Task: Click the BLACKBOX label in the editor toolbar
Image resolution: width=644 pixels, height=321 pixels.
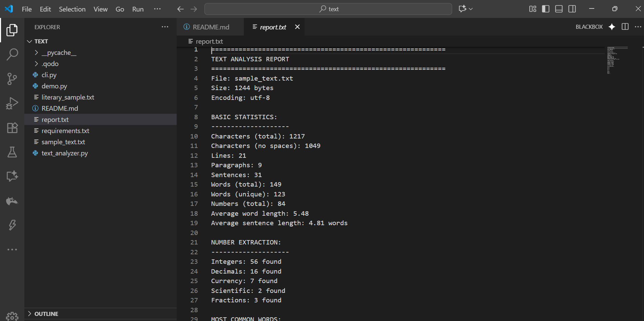Action: (x=589, y=27)
